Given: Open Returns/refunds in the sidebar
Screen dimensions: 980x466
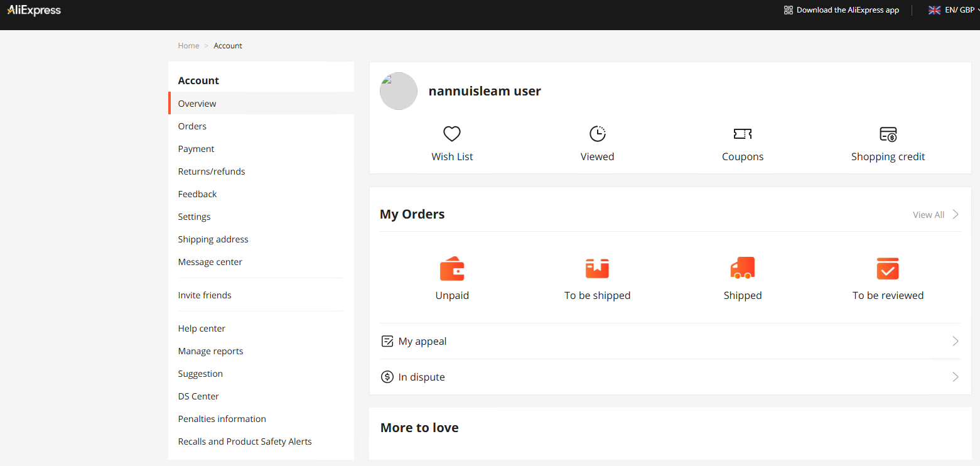Looking at the screenshot, I should pyautogui.click(x=212, y=171).
